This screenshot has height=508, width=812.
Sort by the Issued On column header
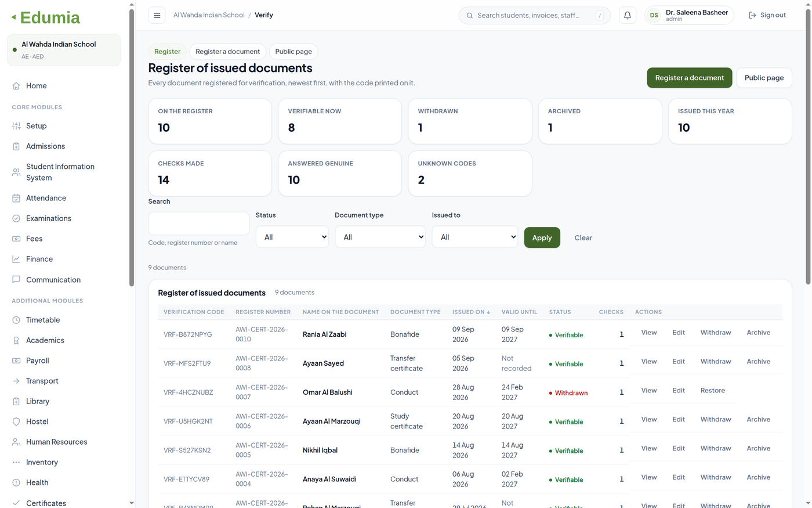[471, 312]
